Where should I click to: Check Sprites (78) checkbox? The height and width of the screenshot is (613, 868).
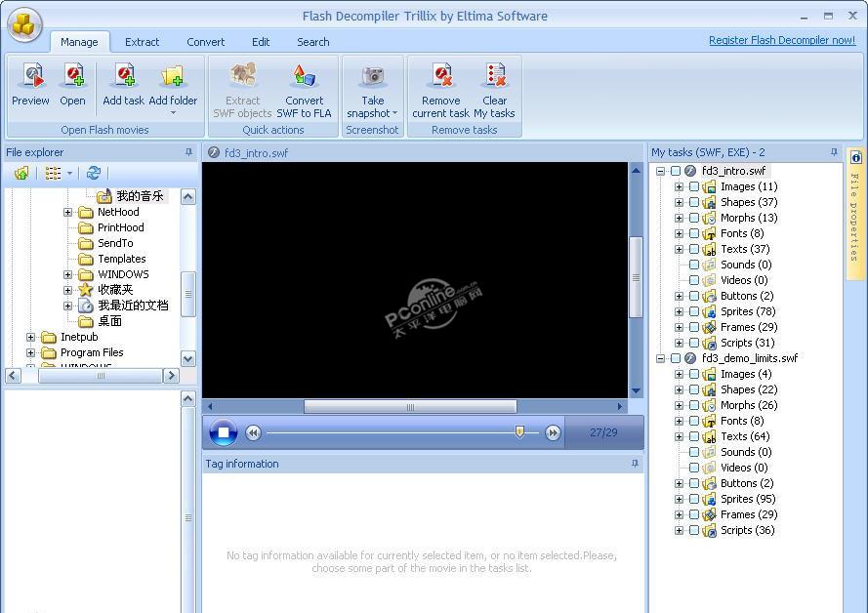(x=694, y=311)
